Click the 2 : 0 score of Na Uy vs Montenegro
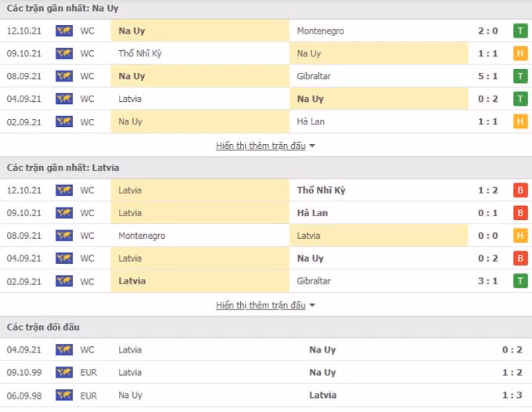 pos(488,31)
